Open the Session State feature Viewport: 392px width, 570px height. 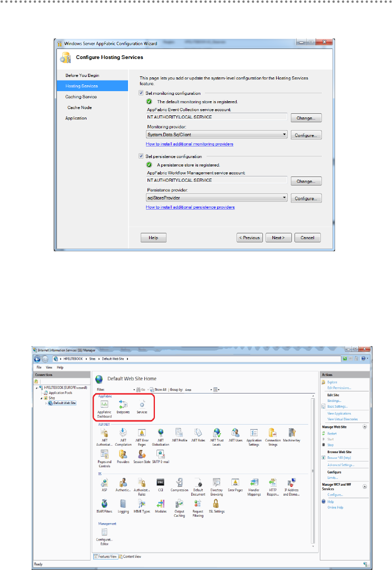pyautogui.click(x=142, y=456)
